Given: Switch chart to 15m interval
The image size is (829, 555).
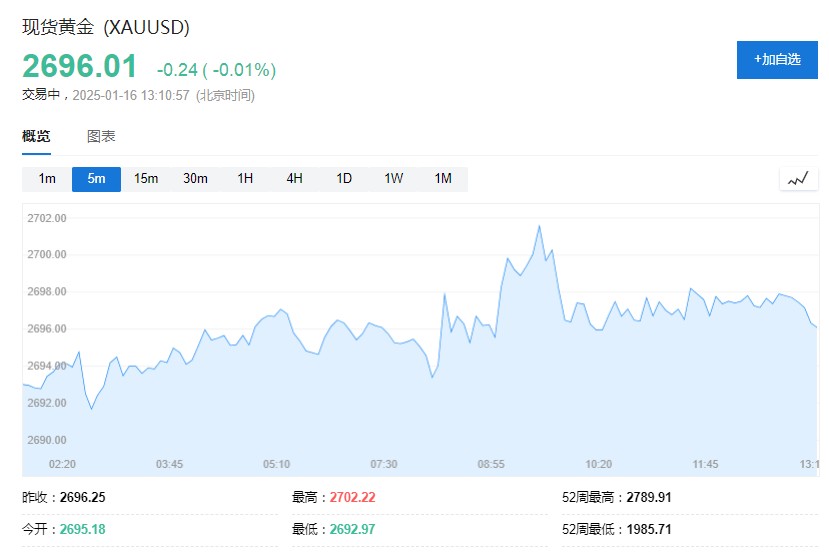Looking at the screenshot, I should 146,179.
